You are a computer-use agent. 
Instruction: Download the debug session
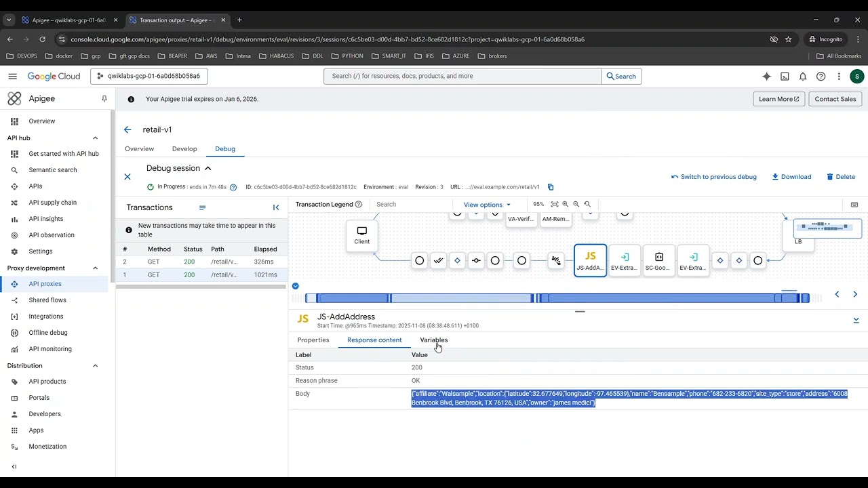click(x=791, y=177)
